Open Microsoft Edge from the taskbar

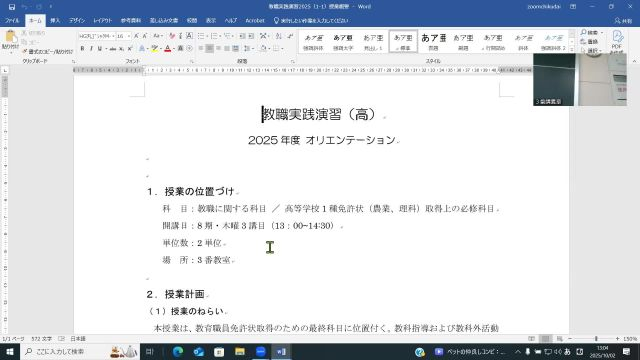[178, 351]
